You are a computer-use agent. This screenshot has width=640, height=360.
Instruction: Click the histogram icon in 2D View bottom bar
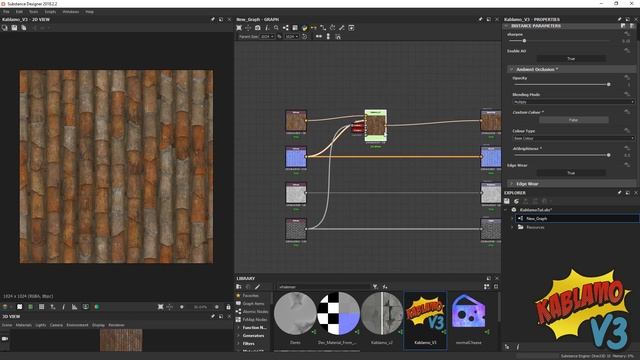[x=75, y=307]
